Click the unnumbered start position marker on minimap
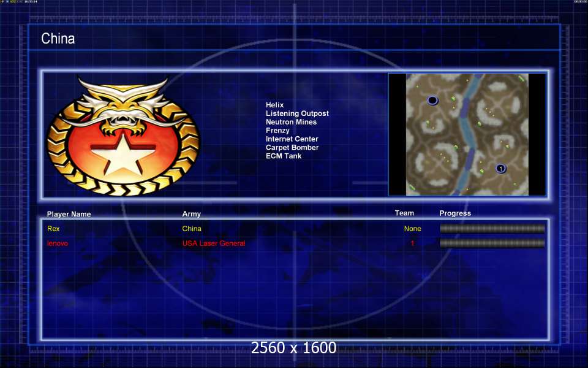588x368 pixels. tap(432, 100)
